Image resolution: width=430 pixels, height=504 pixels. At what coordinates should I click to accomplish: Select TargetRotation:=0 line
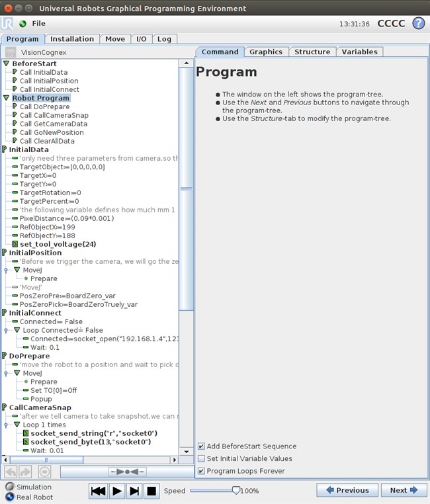coord(50,192)
